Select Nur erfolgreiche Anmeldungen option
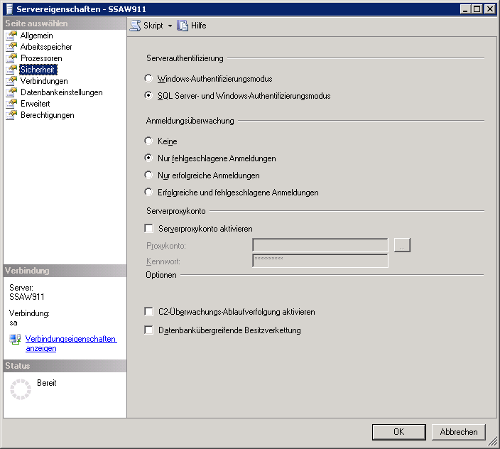500x449 pixels. 148,175
